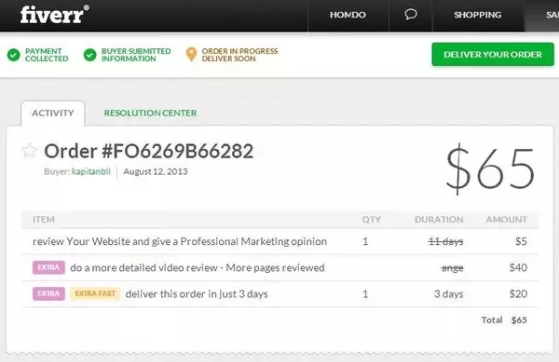The image size is (559, 362).
Task: Open the SHOPPING menu item
Action: coord(478,15)
